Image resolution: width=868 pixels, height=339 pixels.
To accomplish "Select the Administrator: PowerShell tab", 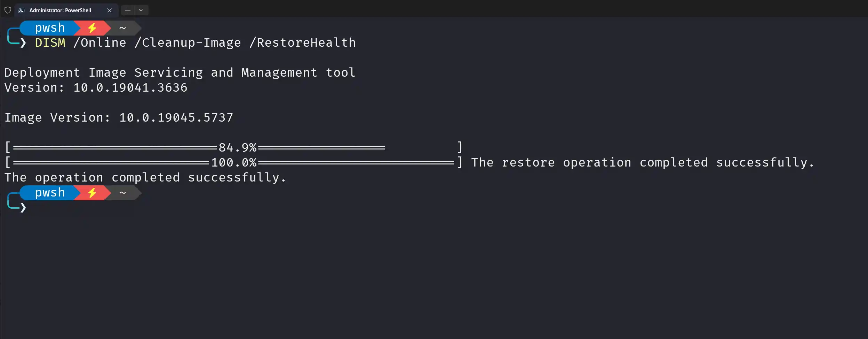I will click(x=66, y=10).
